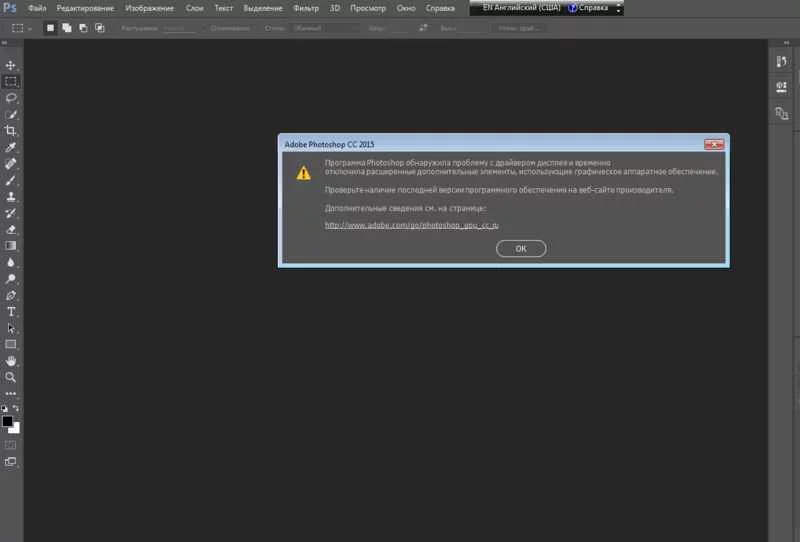
Task: Select the Brush tool
Action: click(11, 180)
